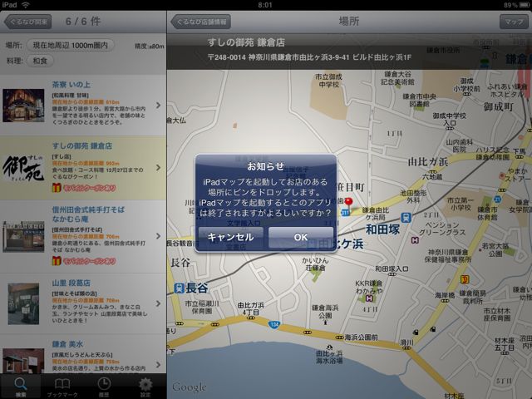Image resolution: width=532 pixels, height=399 pixels.
Task: Switch to the 検索 search tab
Action: point(20,387)
